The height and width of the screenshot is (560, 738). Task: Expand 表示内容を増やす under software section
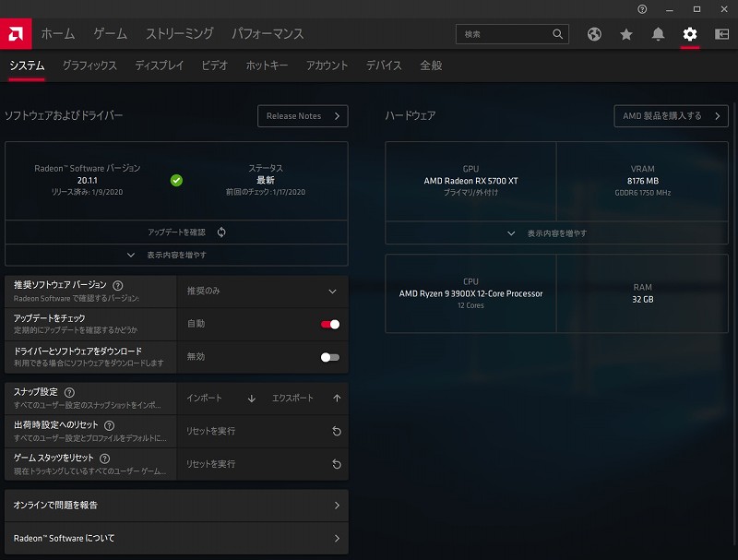(x=176, y=255)
